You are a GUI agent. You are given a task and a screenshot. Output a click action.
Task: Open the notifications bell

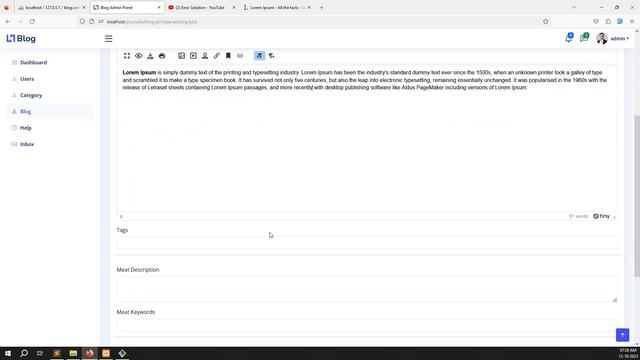(569, 38)
